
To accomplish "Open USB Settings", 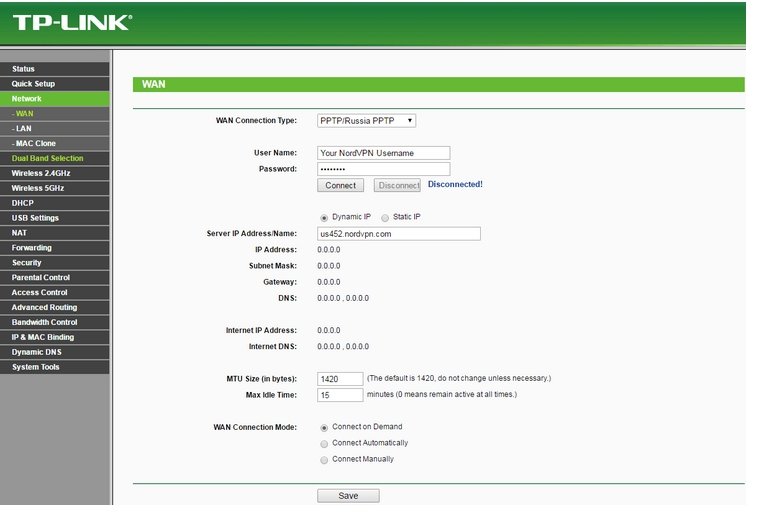I will tap(55, 218).
